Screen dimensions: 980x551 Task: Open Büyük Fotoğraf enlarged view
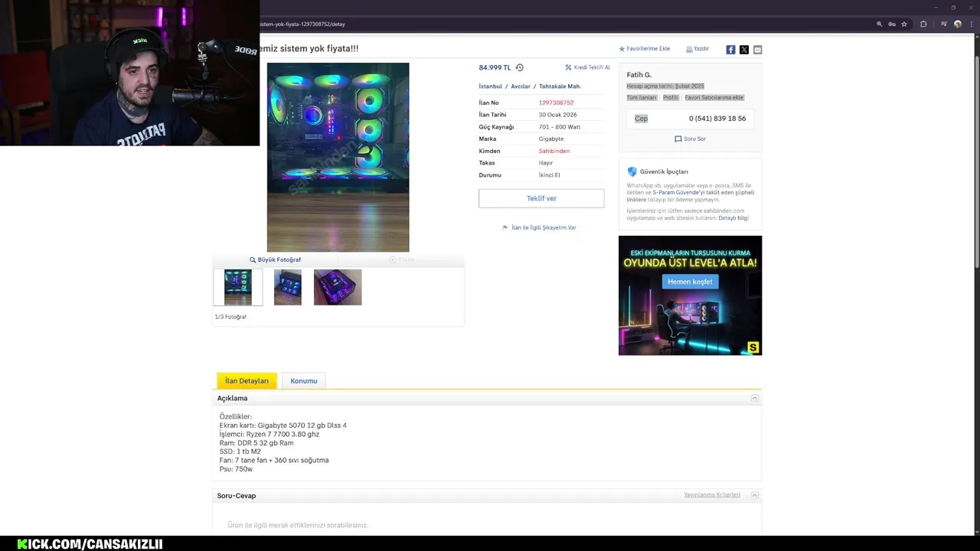[x=275, y=259]
